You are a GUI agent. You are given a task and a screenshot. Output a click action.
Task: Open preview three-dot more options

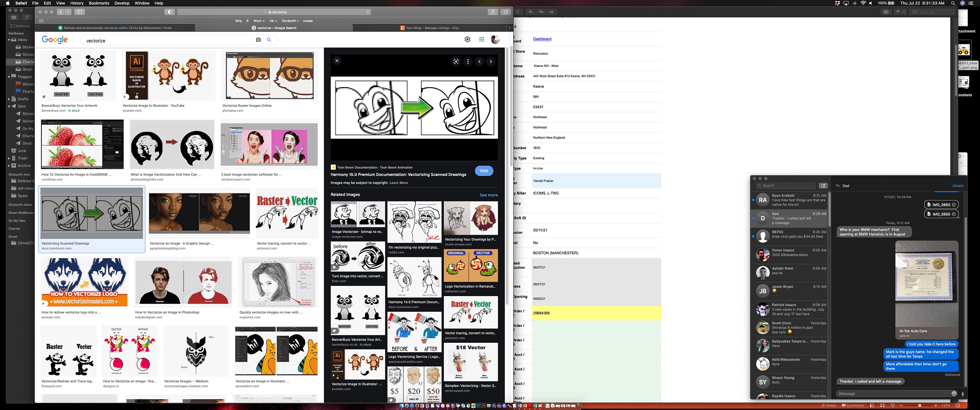[468, 62]
